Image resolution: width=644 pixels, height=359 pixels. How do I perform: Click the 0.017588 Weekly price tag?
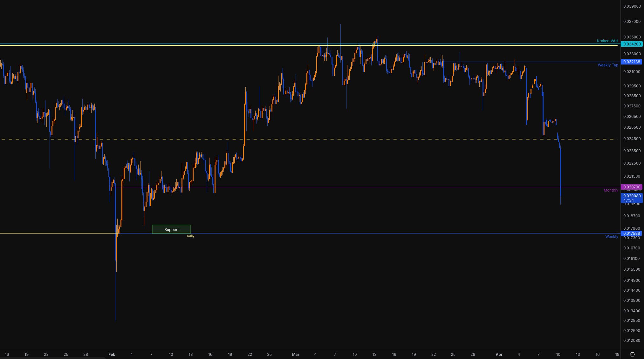tap(631, 234)
